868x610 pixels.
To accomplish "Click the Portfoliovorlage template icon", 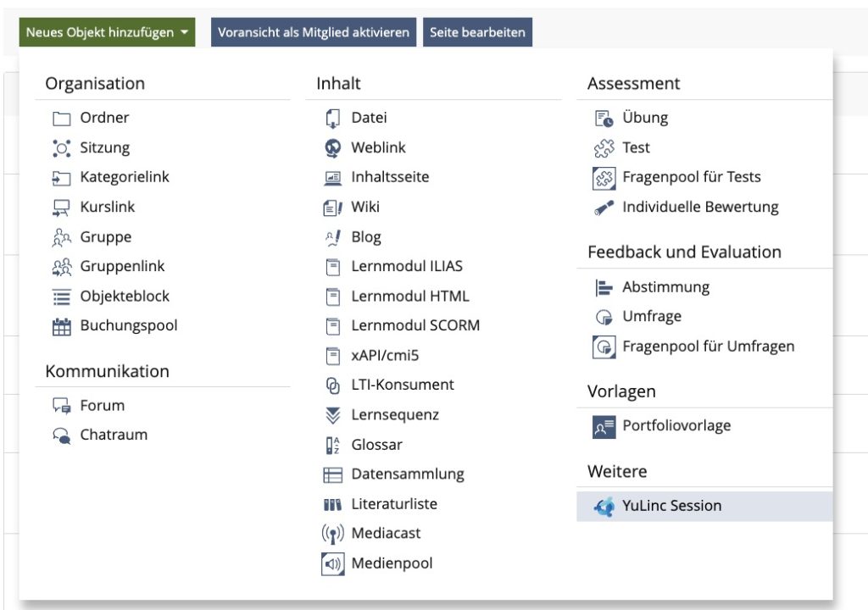I will click(604, 427).
